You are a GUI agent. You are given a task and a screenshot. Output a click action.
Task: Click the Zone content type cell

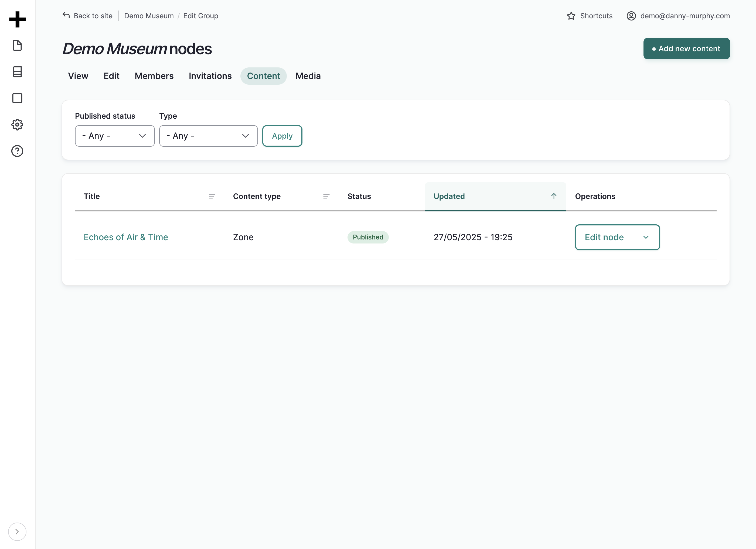pyautogui.click(x=243, y=237)
